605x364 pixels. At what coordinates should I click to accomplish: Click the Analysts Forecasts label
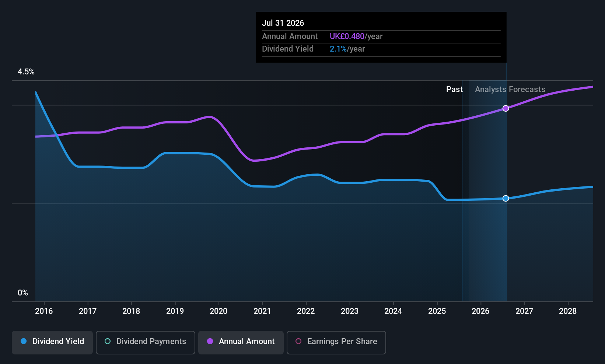tap(510, 90)
